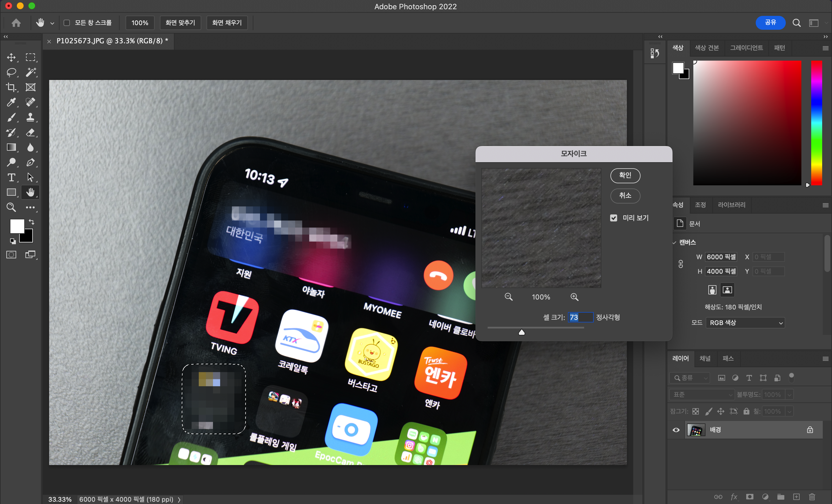Select the Crop tool
This screenshot has height=504, width=832.
tap(11, 87)
